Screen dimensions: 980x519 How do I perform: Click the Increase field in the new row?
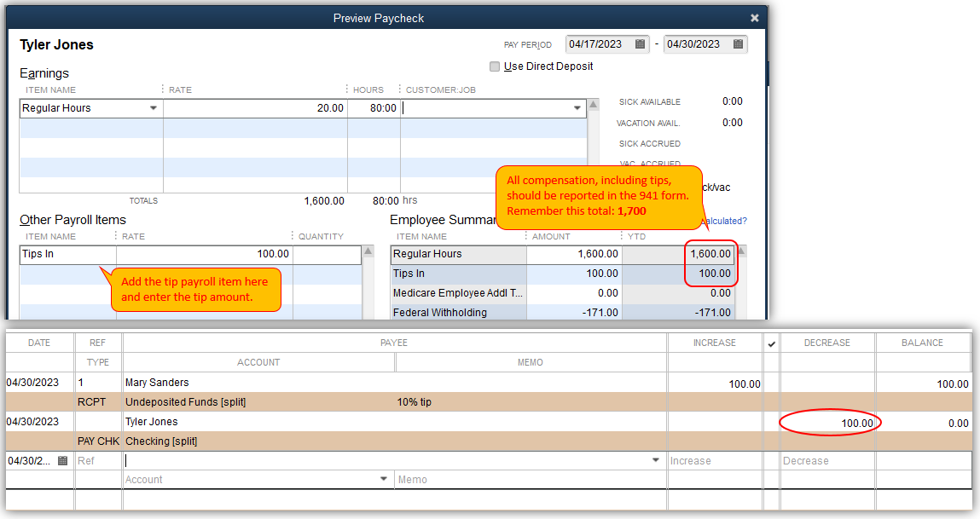click(715, 459)
